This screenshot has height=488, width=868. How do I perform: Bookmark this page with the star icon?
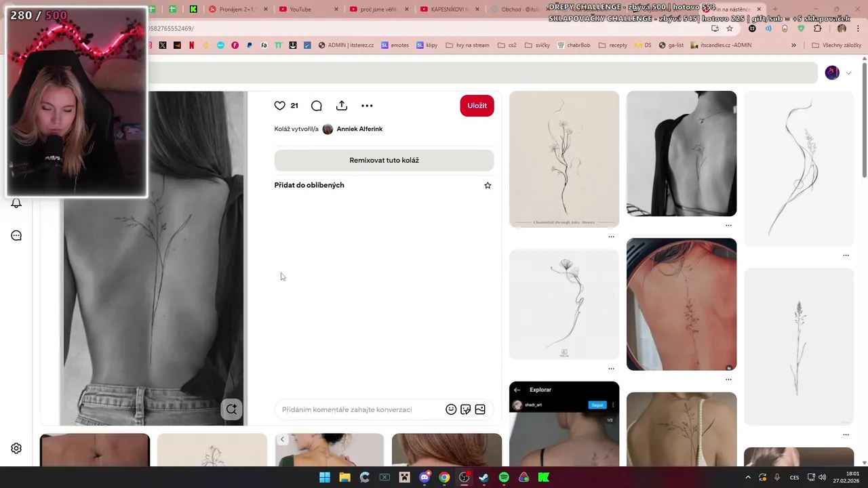(x=730, y=28)
